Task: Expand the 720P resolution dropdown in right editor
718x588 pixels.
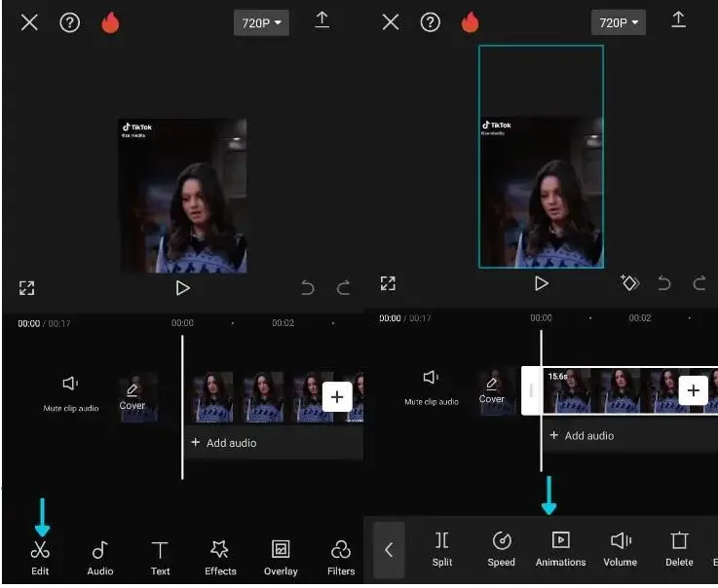Action: click(x=618, y=22)
